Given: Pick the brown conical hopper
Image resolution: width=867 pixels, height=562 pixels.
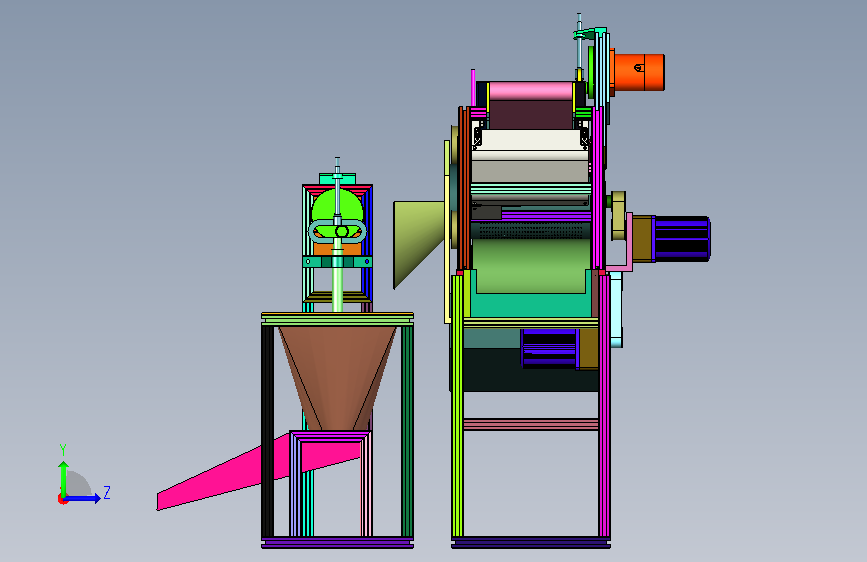Looking at the screenshot, I should pos(337,377).
